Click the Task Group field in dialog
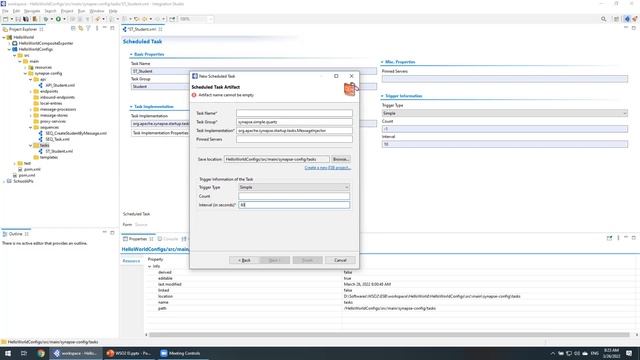This screenshot has height=360, width=640. click(x=294, y=122)
